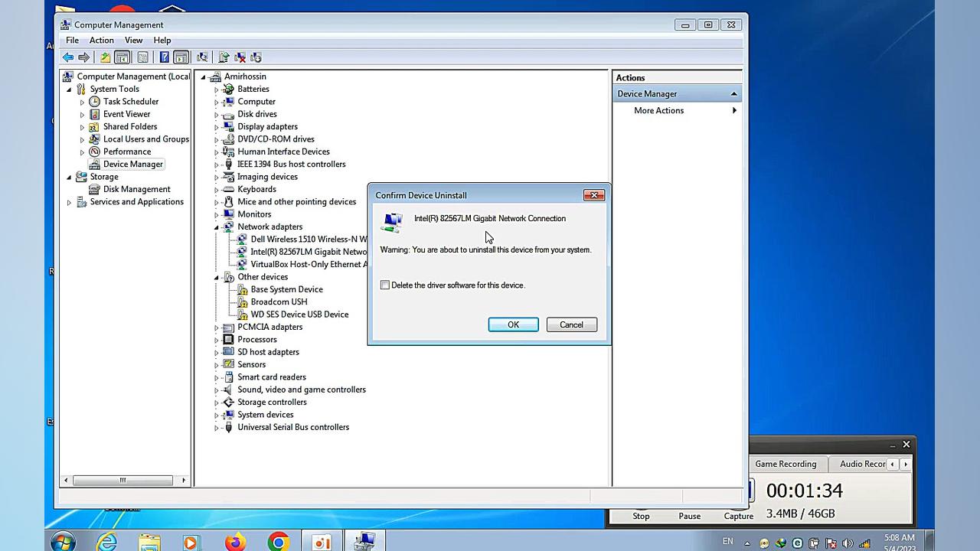The width and height of the screenshot is (980, 551).
Task: Collapse the Other devices category
Action: click(x=217, y=278)
